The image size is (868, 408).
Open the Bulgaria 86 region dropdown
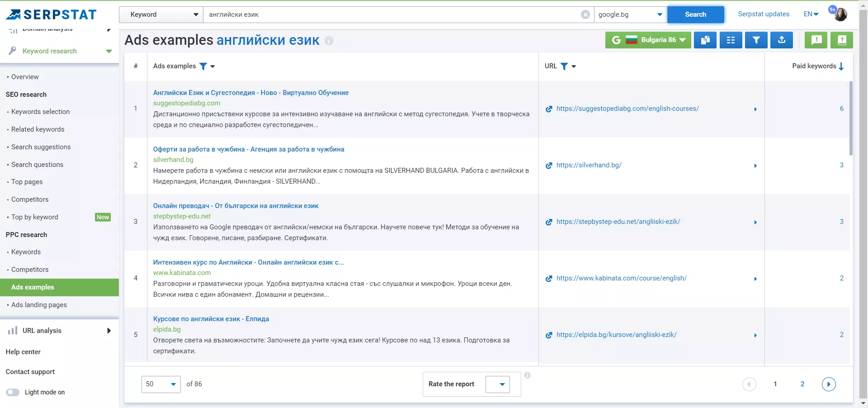click(x=648, y=40)
